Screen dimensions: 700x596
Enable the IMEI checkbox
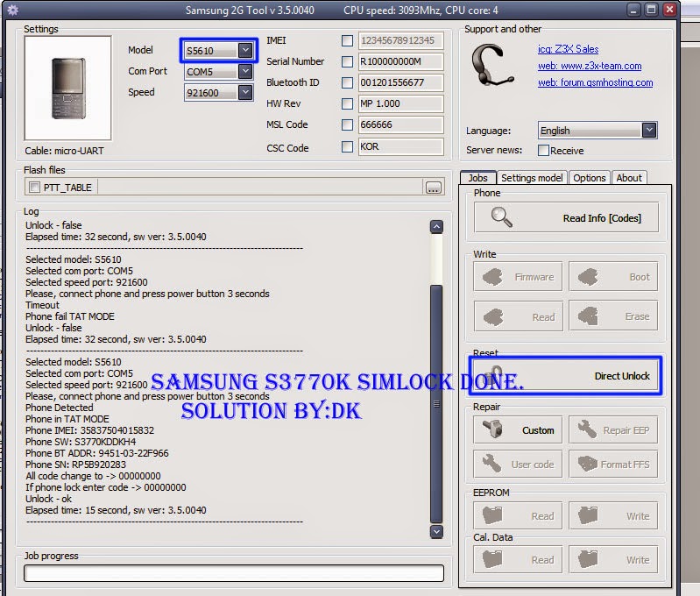click(x=347, y=40)
